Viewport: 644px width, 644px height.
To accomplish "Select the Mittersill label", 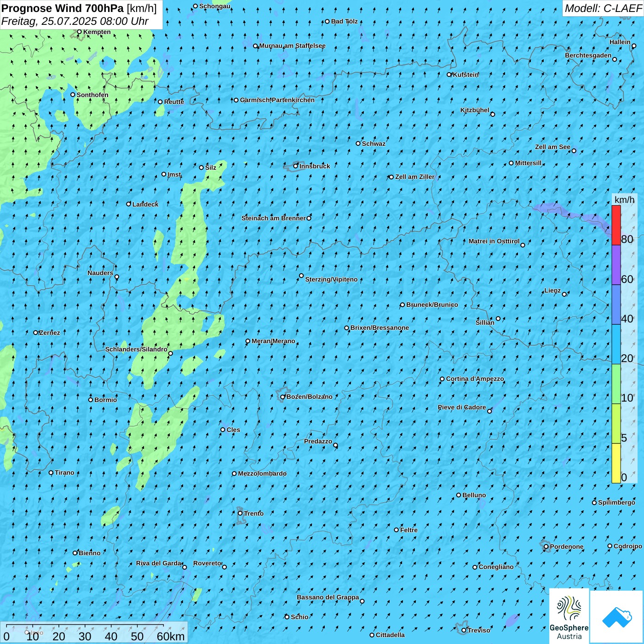I will [528, 163].
